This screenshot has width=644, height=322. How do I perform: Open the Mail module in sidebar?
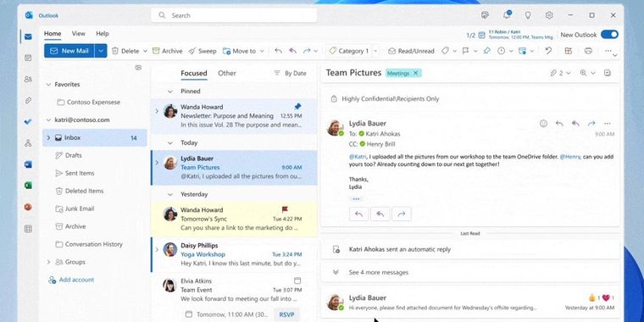point(28,37)
